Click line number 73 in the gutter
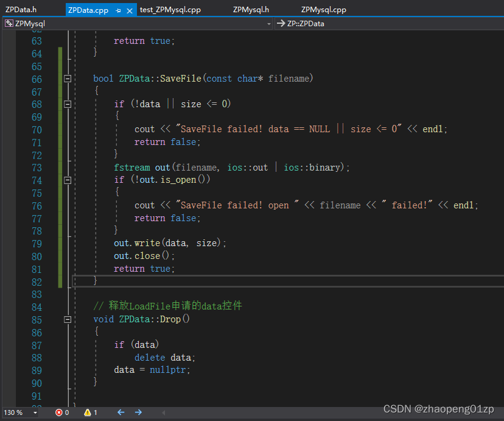 [x=37, y=168]
